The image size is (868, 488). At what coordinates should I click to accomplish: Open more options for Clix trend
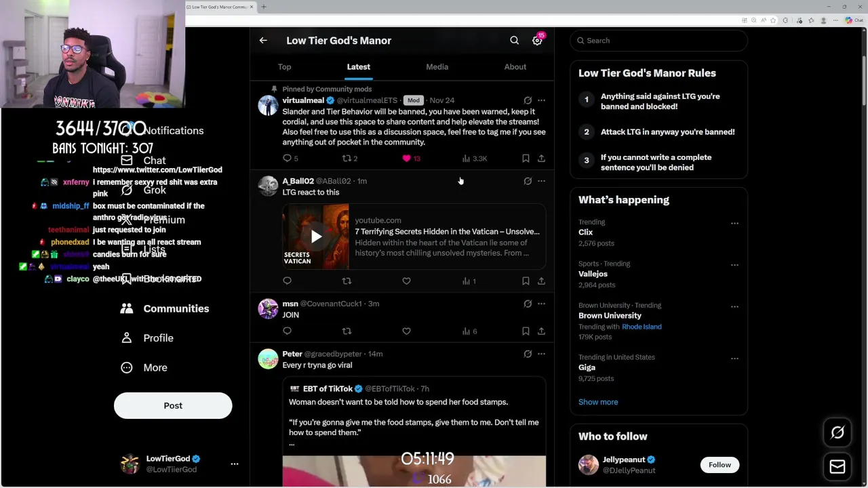[x=734, y=223]
